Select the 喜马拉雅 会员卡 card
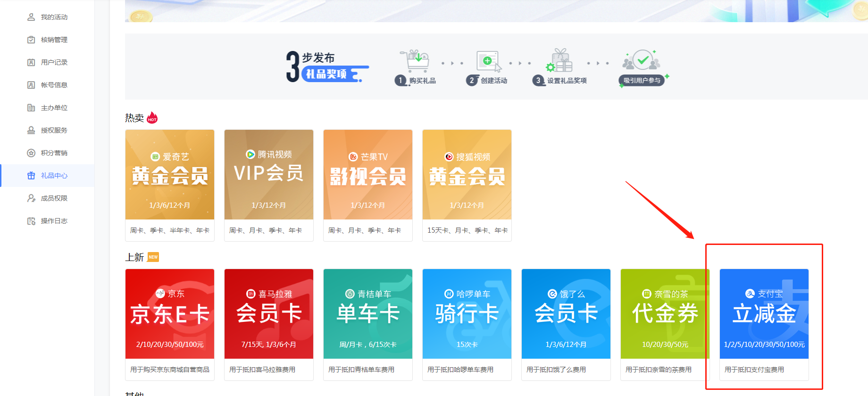Image resolution: width=868 pixels, height=396 pixels. tap(269, 325)
